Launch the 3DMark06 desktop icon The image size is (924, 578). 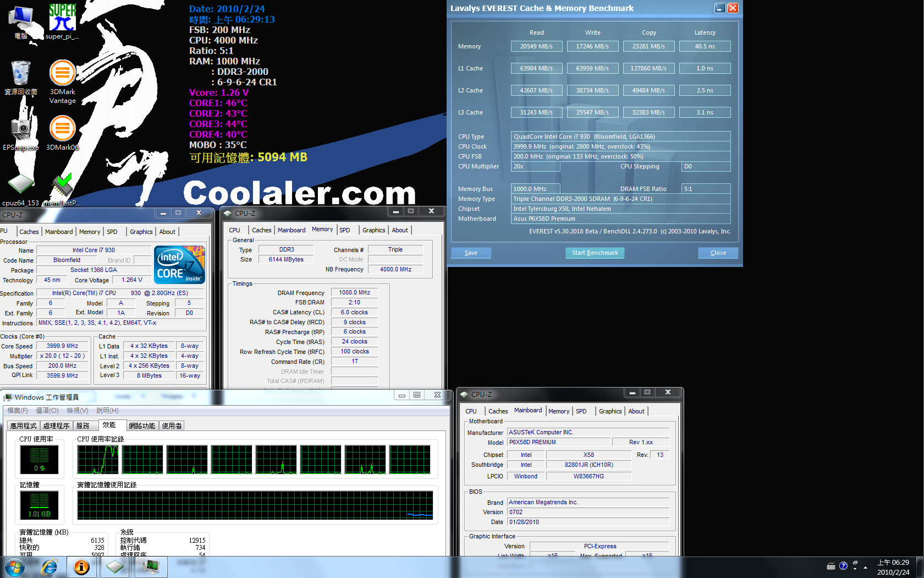coord(63,133)
